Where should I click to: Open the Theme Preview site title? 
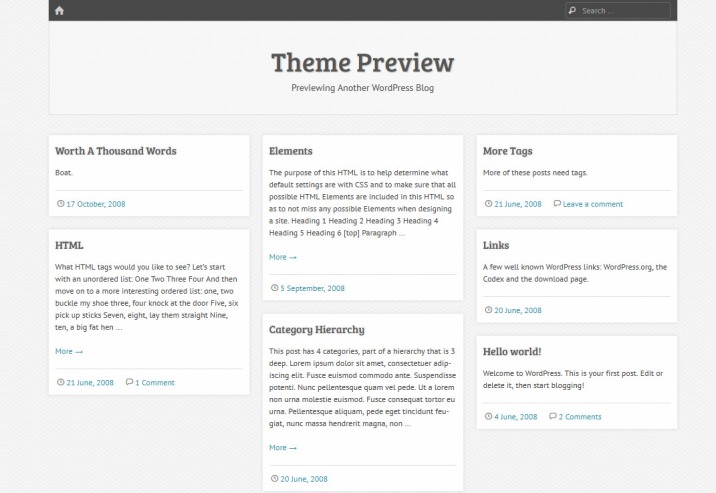[363, 63]
